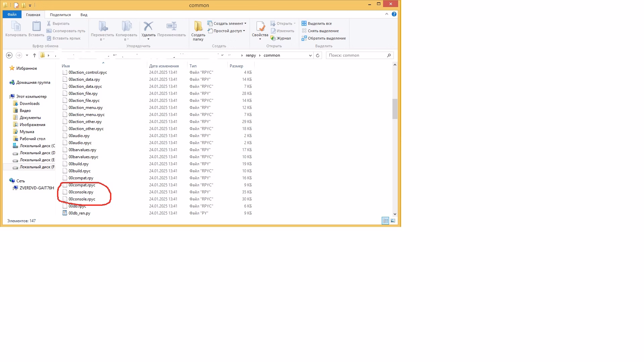Click the Up one level arrow
644x362 pixels.
point(35,55)
